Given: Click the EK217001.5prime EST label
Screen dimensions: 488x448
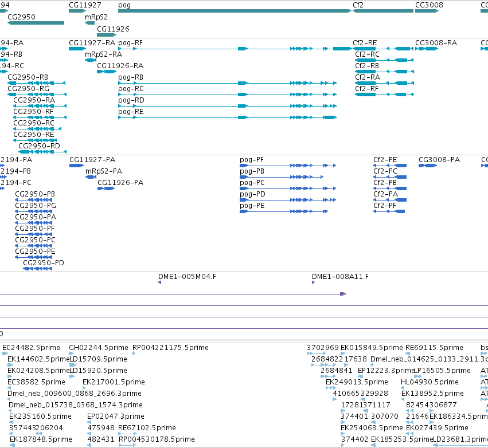Looking at the screenshot, I should click(114, 382).
